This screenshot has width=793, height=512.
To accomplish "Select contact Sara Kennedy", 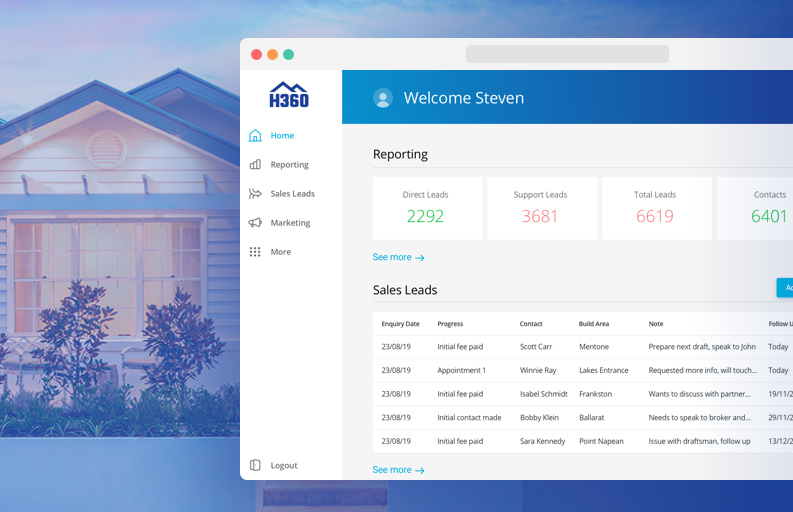I will coord(543,441).
